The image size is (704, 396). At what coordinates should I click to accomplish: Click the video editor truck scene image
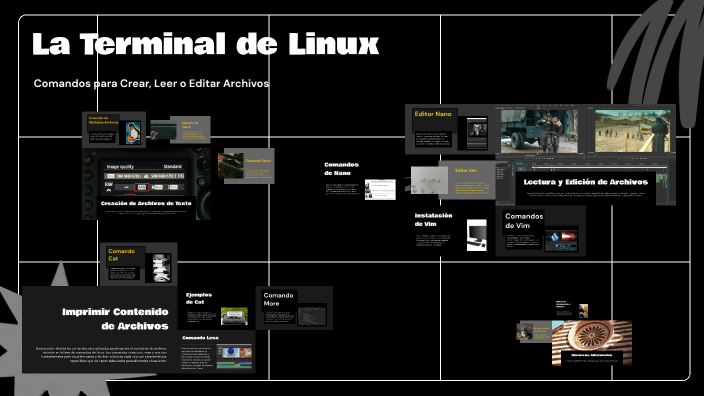pyautogui.click(x=539, y=132)
